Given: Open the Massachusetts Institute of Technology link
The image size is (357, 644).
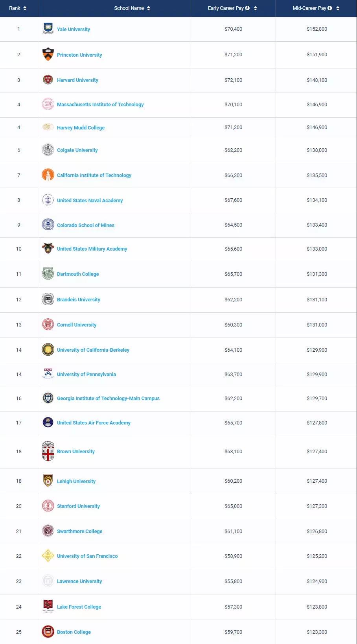Looking at the screenshot, I should pyautogui.click(x=100, y=105).
